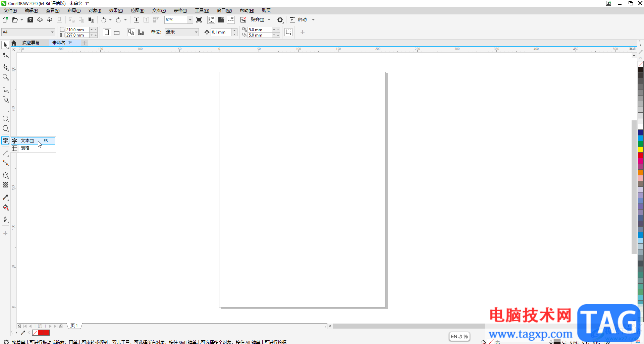
Task: Go to the first page arrow
Action: tap(25, 326)
